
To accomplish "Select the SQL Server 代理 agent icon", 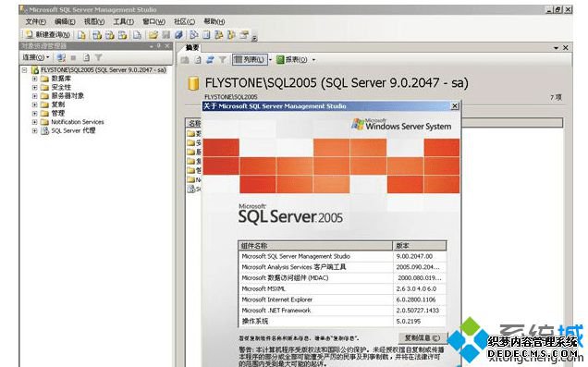I will (45, 131).
